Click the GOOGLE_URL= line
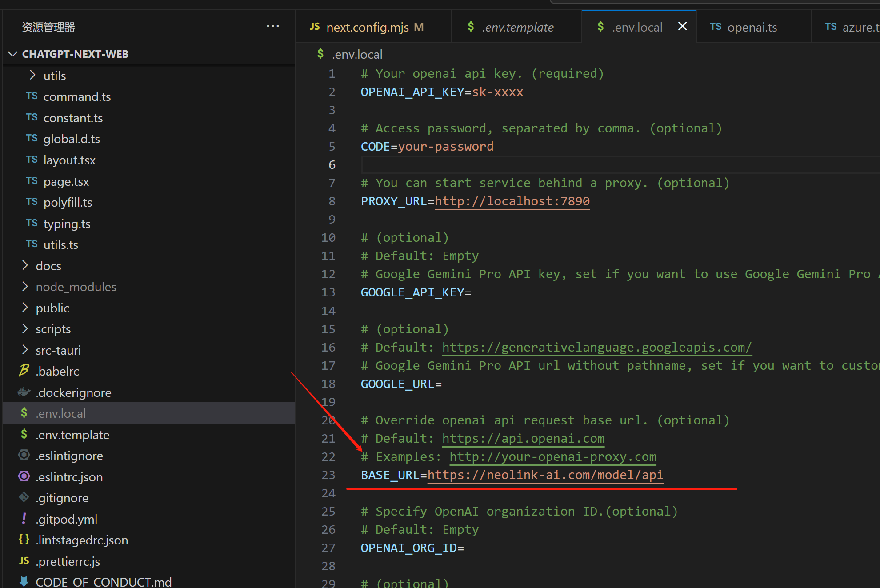The height and width of the screenshot is (588, 880). click(x=401, y=384)
